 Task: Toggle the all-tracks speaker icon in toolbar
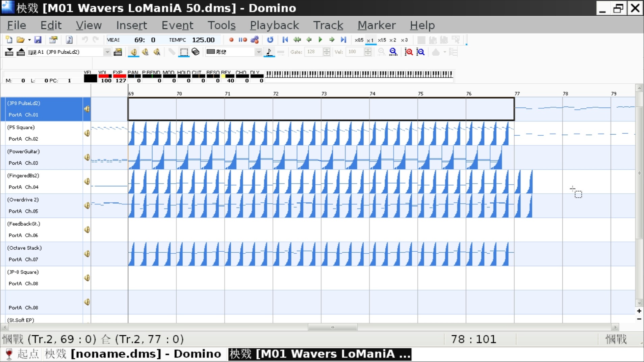pyautogui.click(x=157, y=52)
